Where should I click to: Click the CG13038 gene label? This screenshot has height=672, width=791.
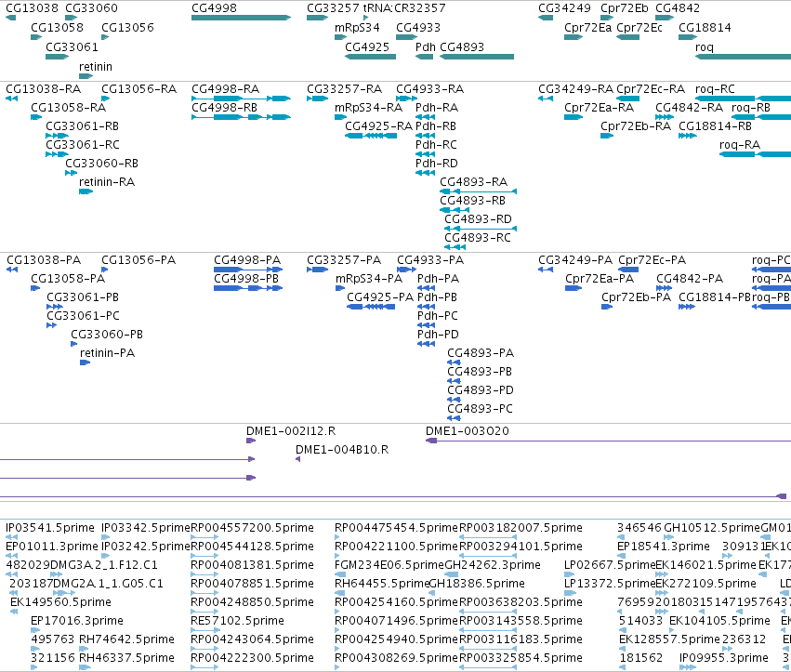(x=33, y=8)
